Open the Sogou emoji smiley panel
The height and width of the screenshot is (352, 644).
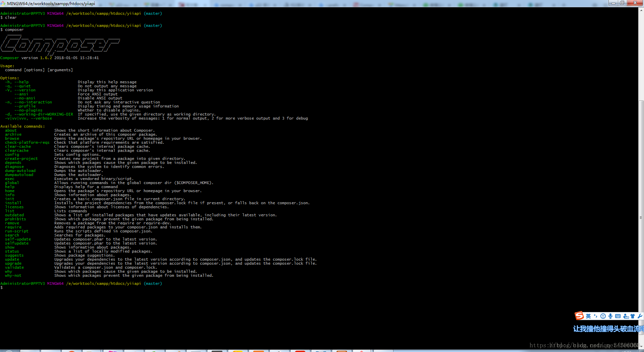point(603,316)
